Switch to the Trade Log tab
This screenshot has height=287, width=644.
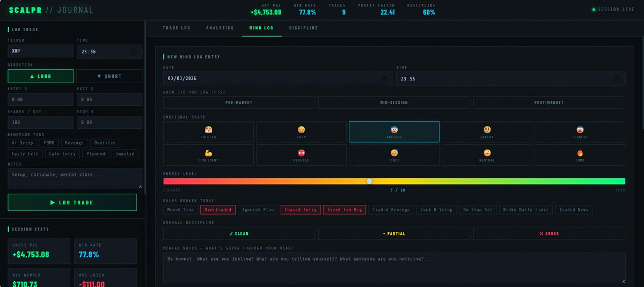pos(177,28)
